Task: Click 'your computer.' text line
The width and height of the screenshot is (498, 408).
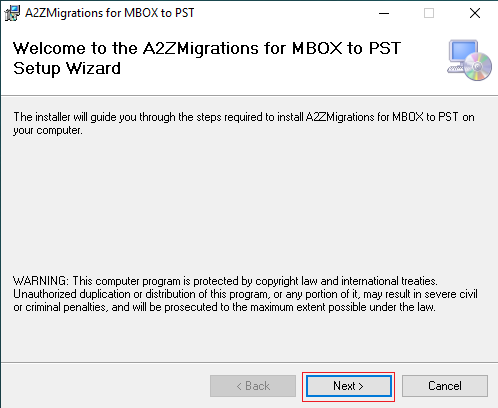Action: click(x=48, y=130)
